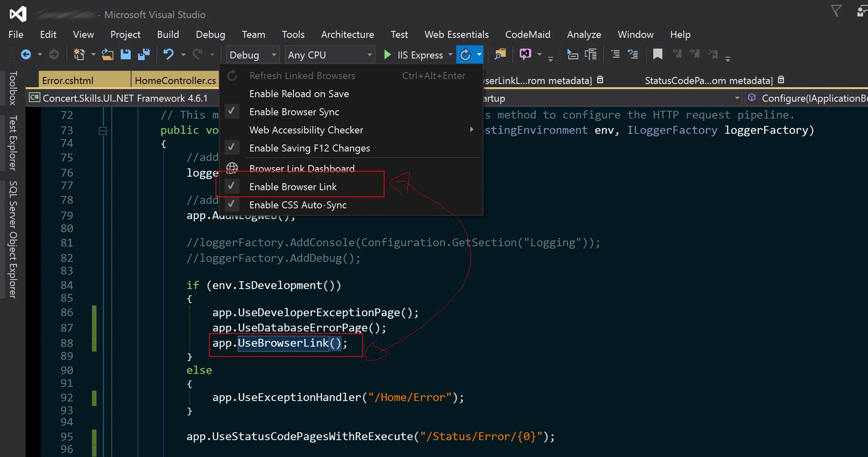The width and height of the screenshot is (868, 457).
Task: Open the Web Essentials menu
Action: click(x=456, y=35)
